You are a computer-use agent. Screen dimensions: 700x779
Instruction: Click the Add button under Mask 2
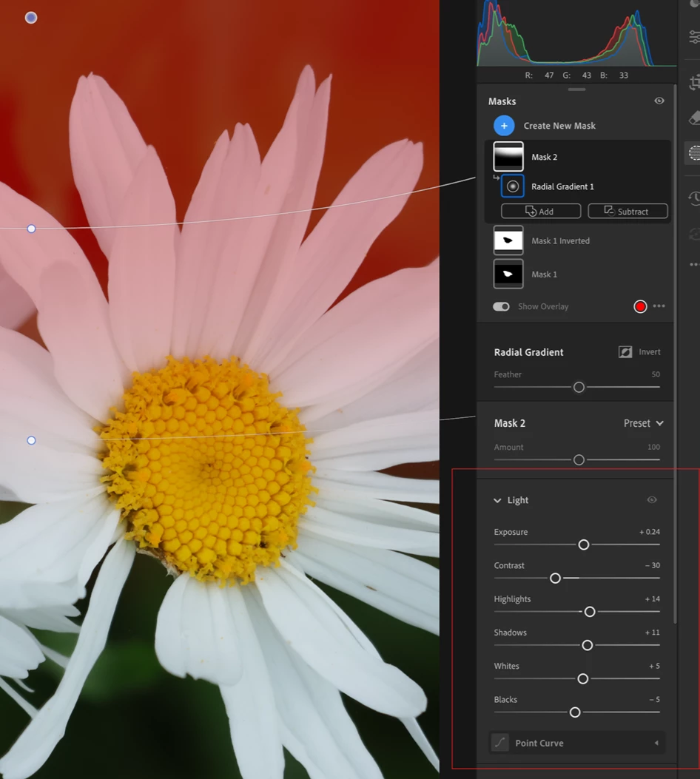(x=540, y=211)
